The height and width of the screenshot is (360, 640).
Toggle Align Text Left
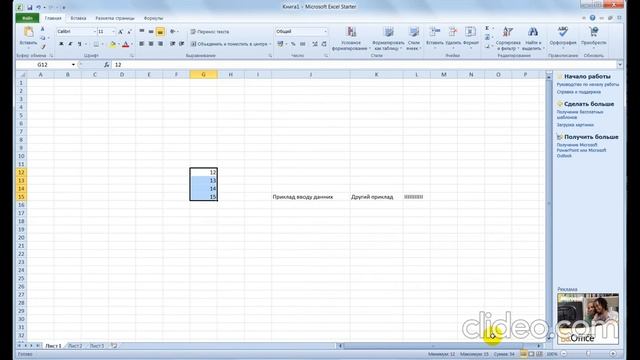[142, 44]
